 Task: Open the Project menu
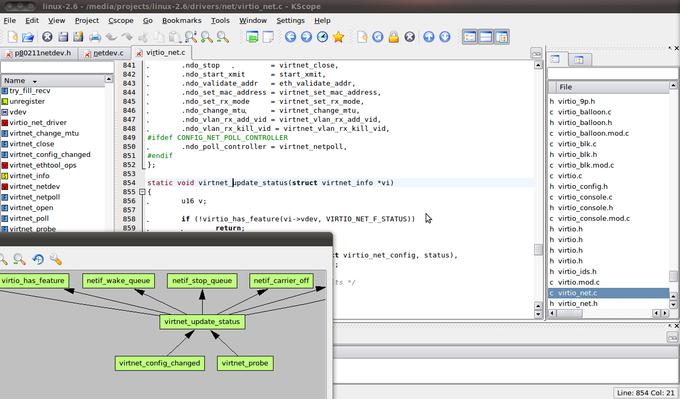tap(87, 20)
